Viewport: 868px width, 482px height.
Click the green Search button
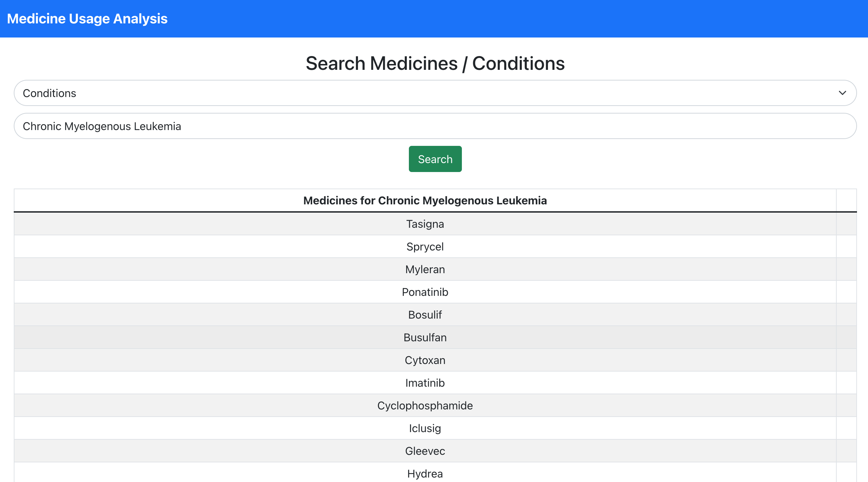(x=435, y=159)
